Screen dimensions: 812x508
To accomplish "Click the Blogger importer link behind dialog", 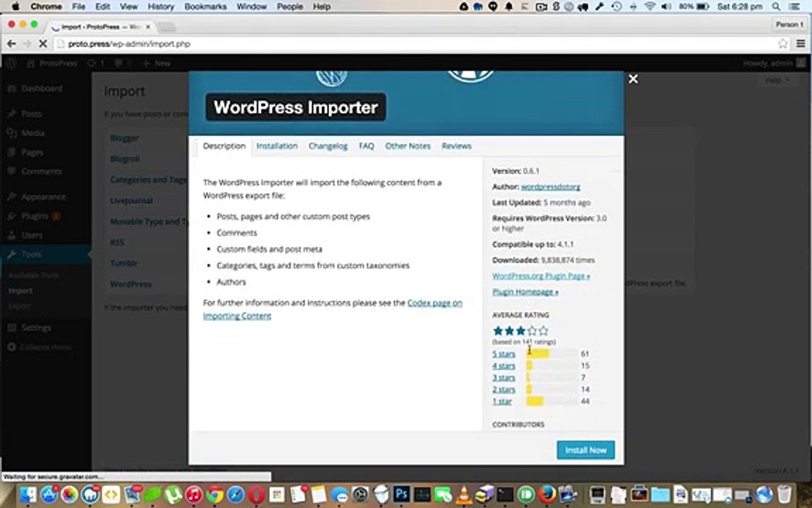I will tap(124, 138).
